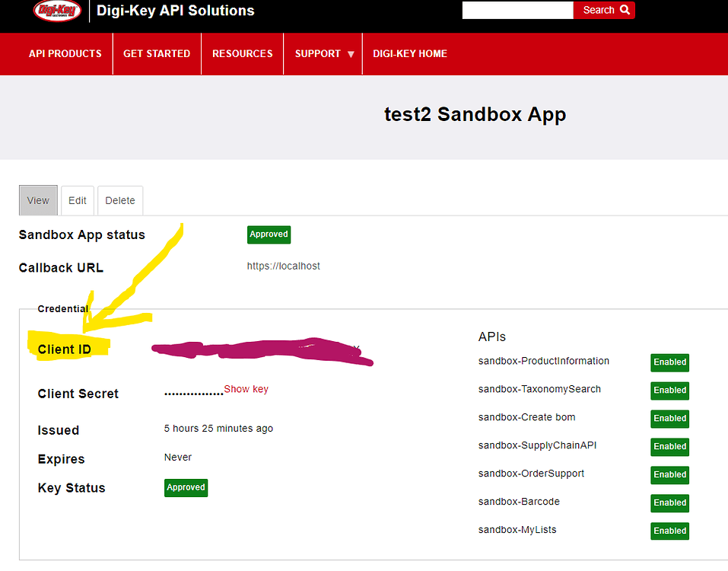Screen dimensions: 728x571
Task: Click the Key Status Approved badge
Action: click(x=186, y=487)
